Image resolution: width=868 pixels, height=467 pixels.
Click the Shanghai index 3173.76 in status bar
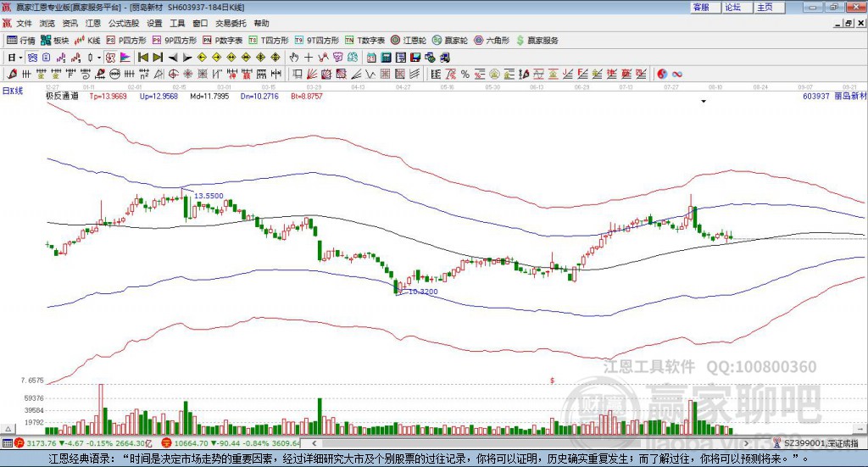pyautogui.click(x=41, y=443)
